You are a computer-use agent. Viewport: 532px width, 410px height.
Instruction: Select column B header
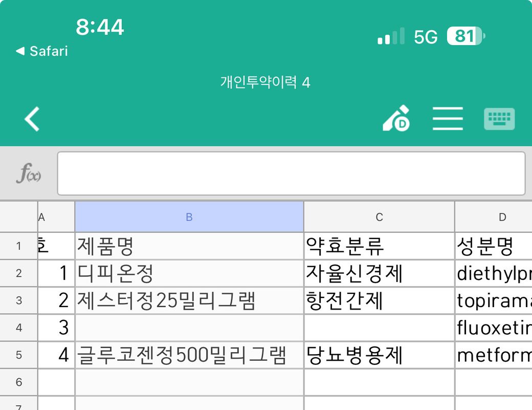(x=189, y=217)
